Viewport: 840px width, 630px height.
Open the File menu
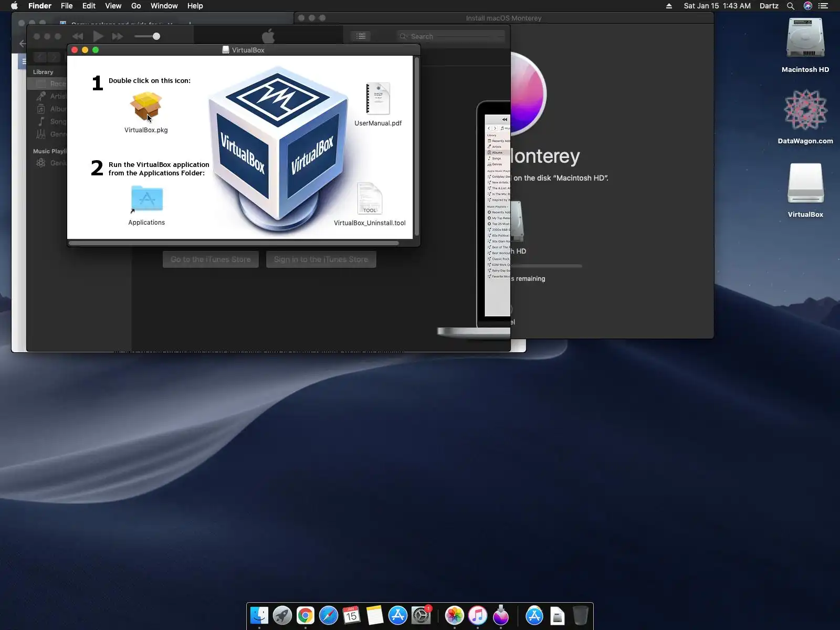point(67,6)
